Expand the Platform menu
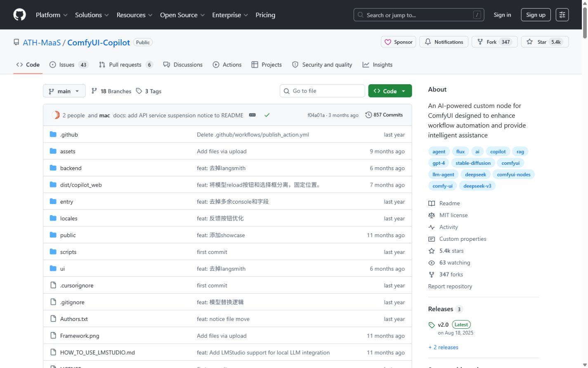The height and width of the screenshot is (368, 588). [52, 15]
